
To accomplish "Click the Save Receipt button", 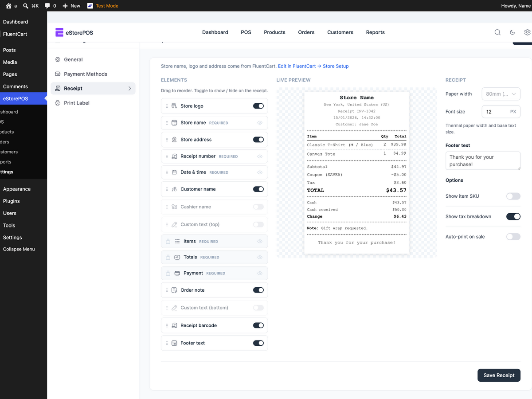I will tap(499, 375).
